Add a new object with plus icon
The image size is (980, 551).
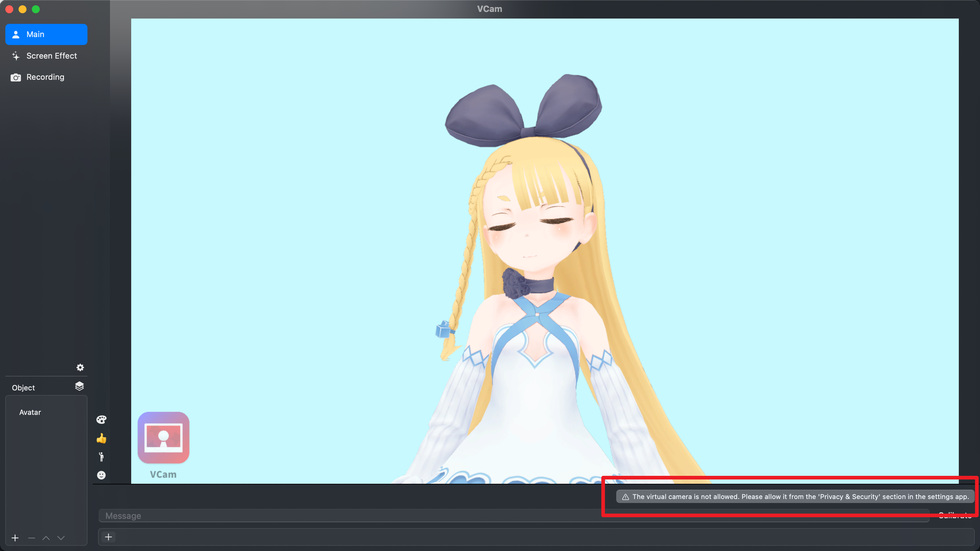point(15,538)
